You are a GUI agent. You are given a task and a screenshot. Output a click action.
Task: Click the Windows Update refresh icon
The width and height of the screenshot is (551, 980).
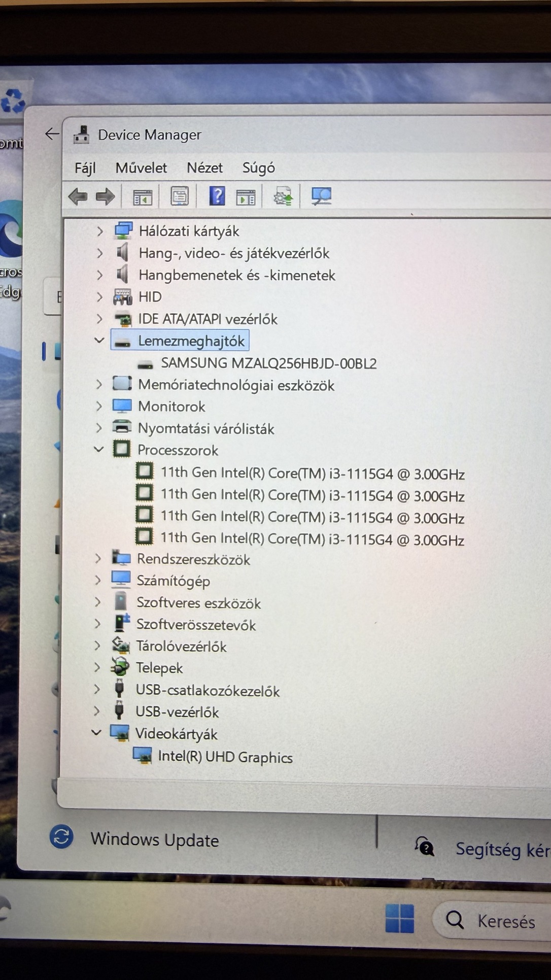coord(61,837)
